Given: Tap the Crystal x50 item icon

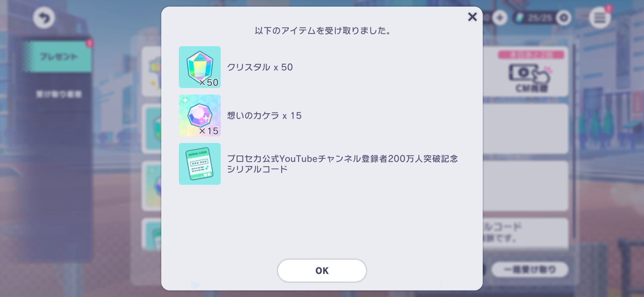Looking at the screenshot, I should (200, 67).
